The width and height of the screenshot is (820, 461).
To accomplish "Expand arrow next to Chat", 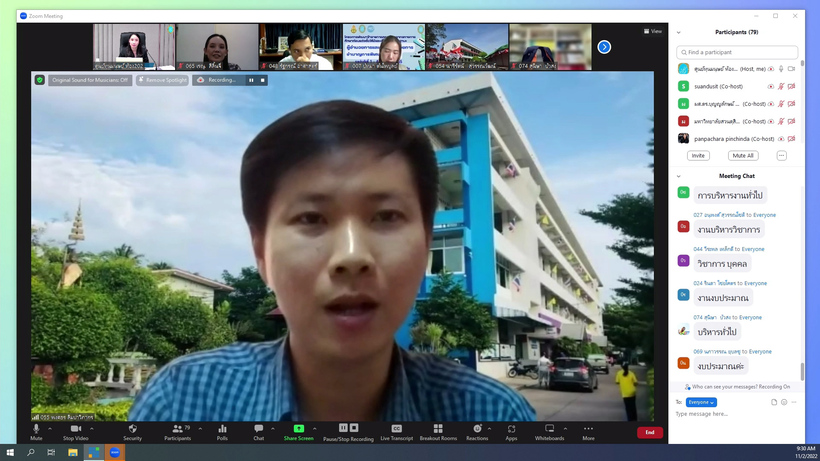I will 272,429.
